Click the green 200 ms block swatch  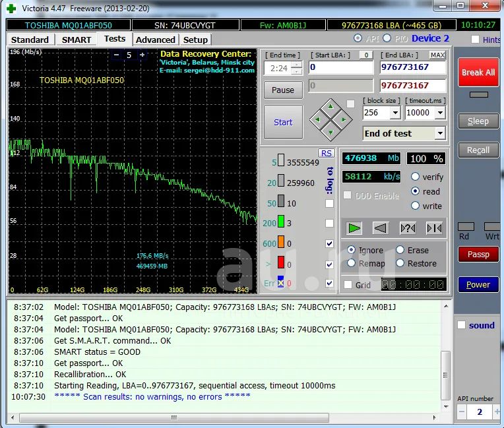click(280, 222)
